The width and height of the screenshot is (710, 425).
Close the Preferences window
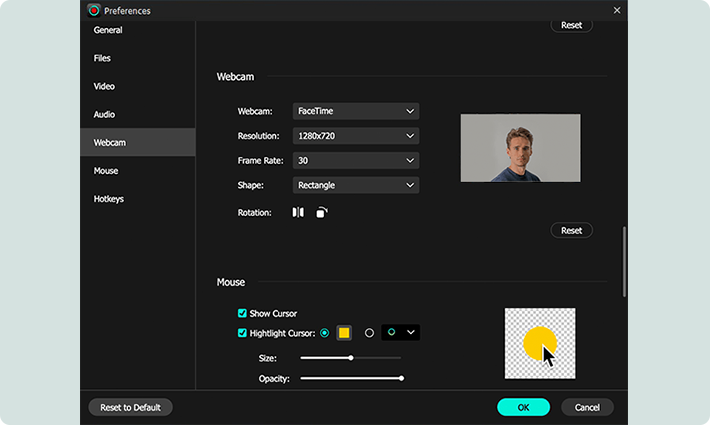617,10
